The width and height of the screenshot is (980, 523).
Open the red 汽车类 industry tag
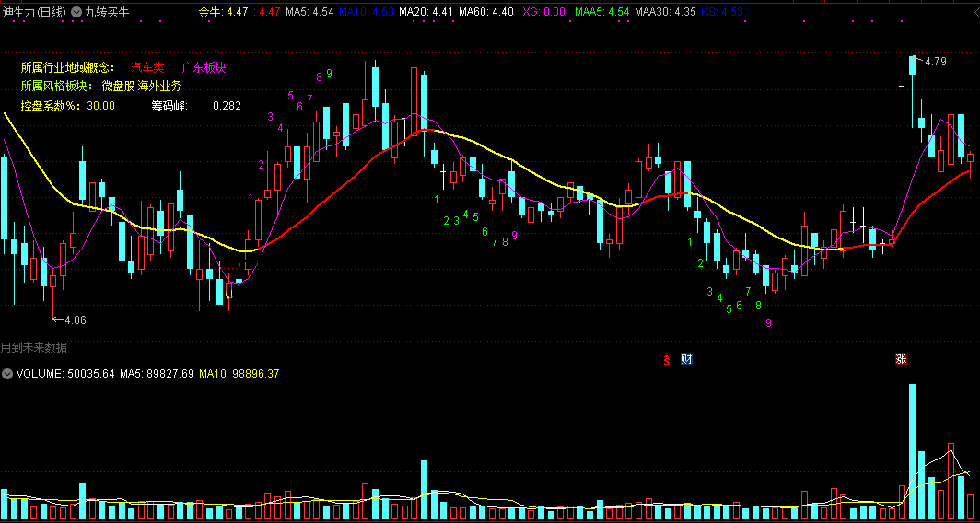[x=147, y=67]
